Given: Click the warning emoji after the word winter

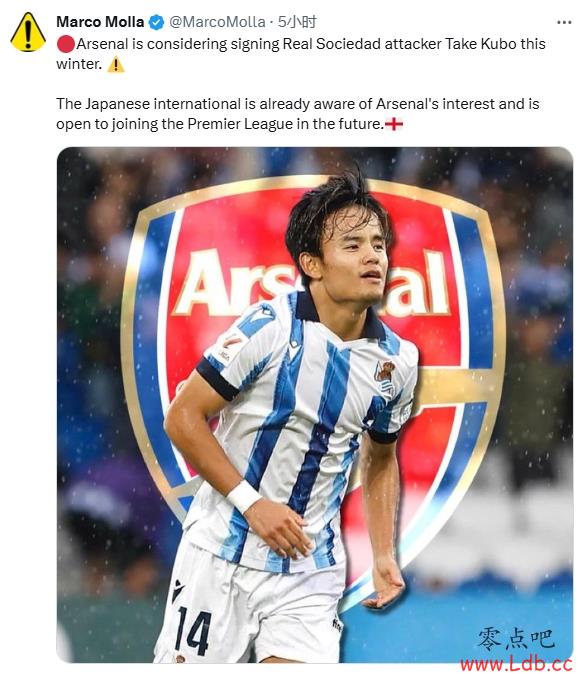Looking at the screenshot, I should (x=116, y=65).
